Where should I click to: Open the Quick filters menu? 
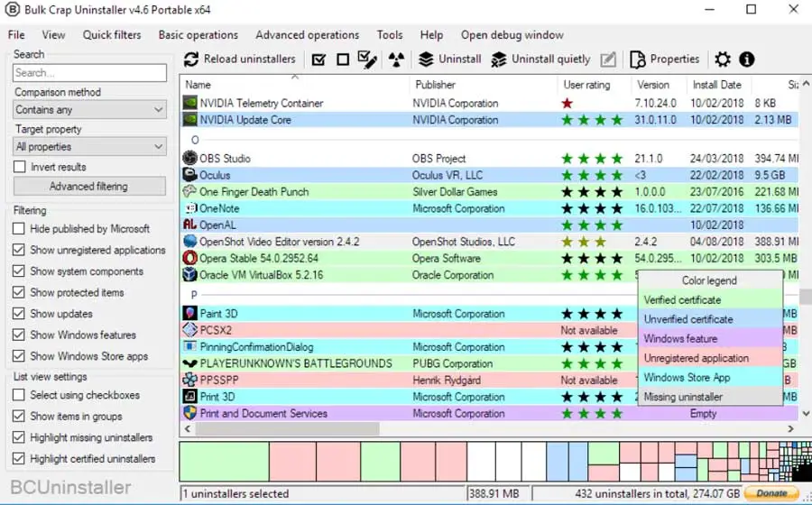112,34
